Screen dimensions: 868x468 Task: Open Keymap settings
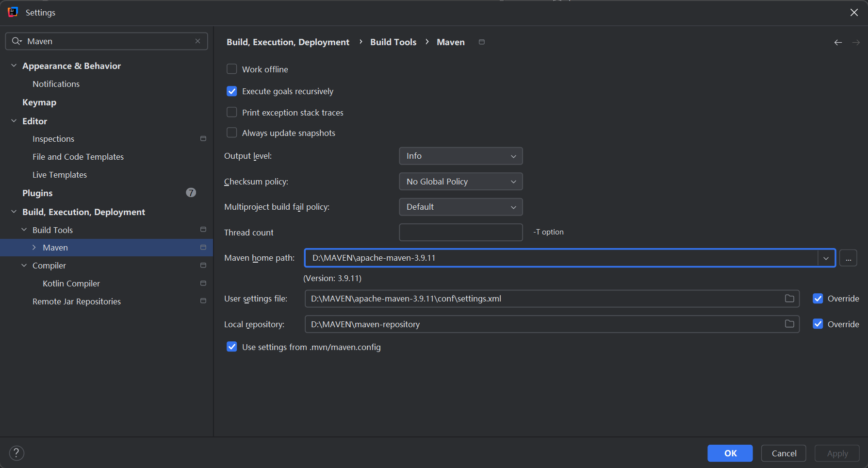(x=39, y=102)
